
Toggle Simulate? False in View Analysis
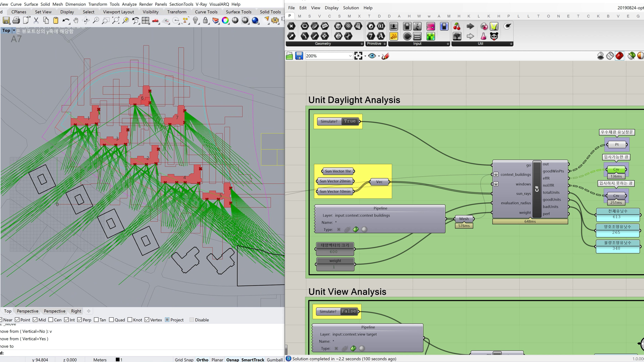click(349, 311)
